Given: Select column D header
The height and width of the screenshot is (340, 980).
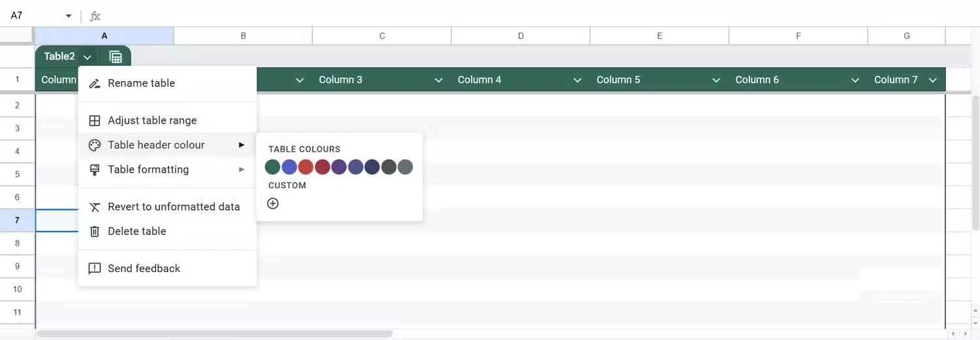Looking at the screenshot, I should [x=521, y=36].
